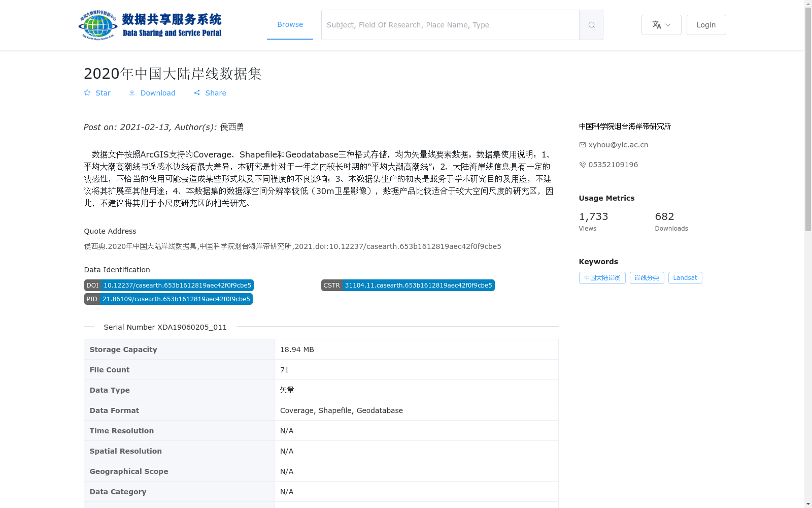Image resolution: width=812 pixels, height=508 pixels.
Task: Click the share icon
Action: (x=197, y=93)
